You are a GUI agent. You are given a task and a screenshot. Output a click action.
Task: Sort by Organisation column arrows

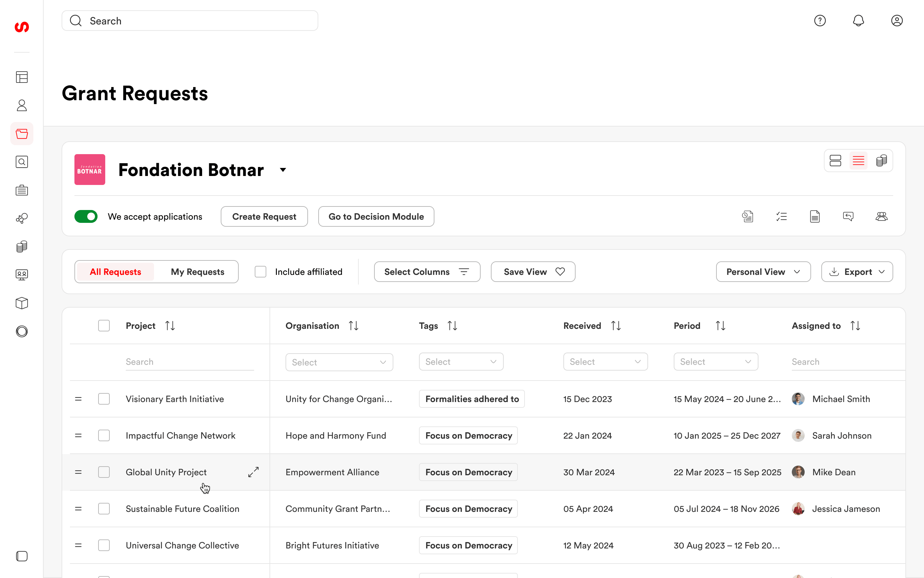point(354,326)
